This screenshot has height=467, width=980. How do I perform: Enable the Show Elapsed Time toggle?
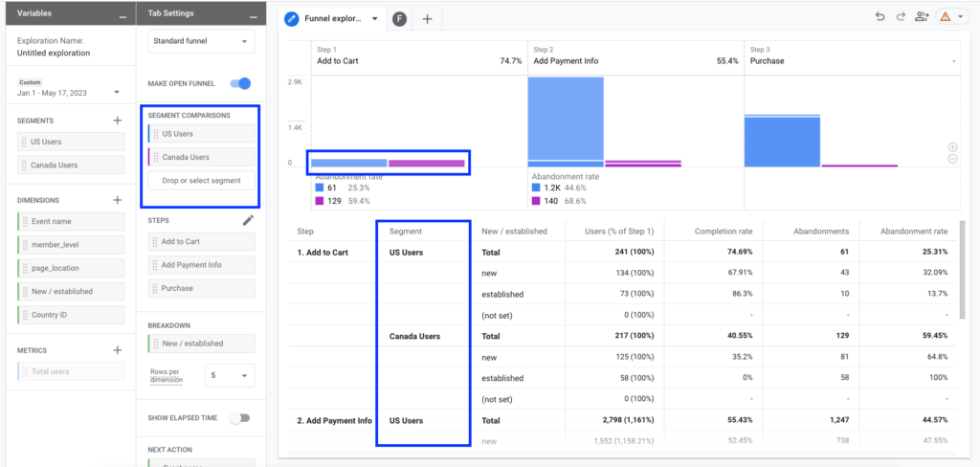(240, 418)
